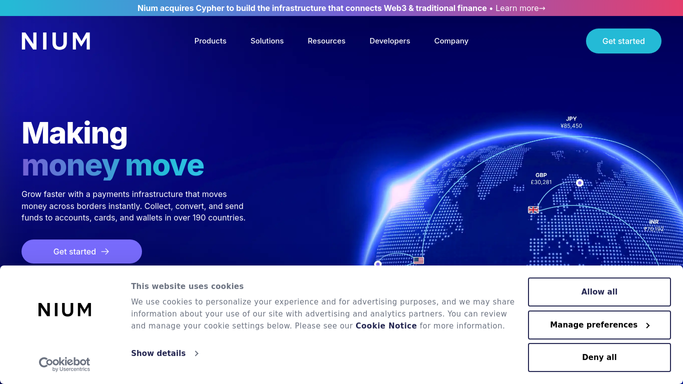
Task: Read the Nium acquires Cypher announcement text
Action: [312, 8]
